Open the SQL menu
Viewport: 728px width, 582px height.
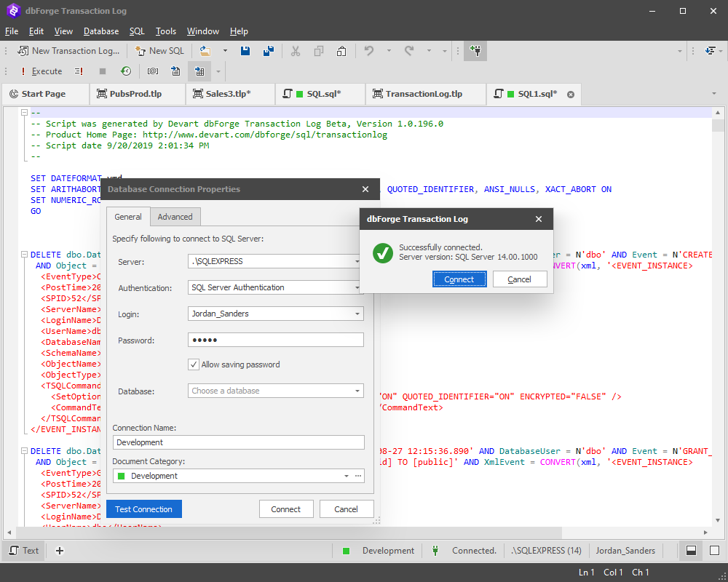click(x=137, y=31)
